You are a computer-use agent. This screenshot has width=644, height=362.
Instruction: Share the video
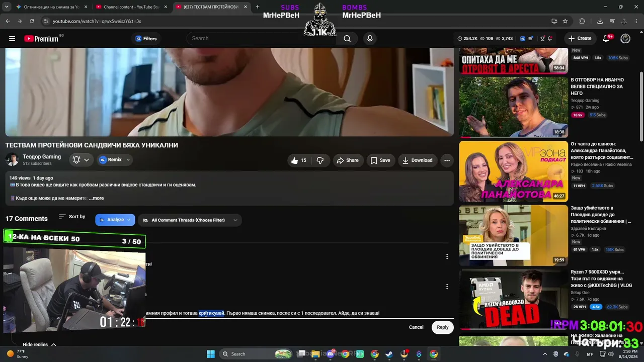347,160
